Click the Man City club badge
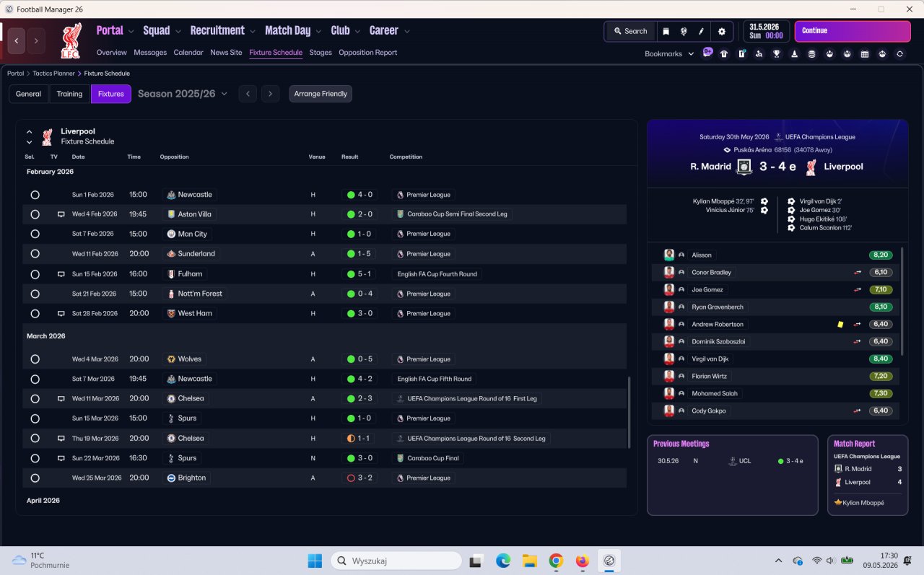The width and height of the screenshot is (924, 575). [x=171, y=234]
